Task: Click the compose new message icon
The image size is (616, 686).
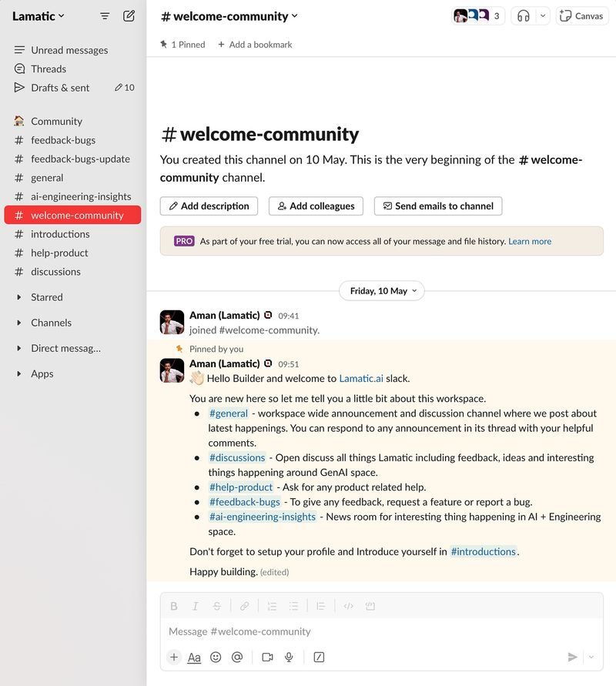Action: pos(129,15)
